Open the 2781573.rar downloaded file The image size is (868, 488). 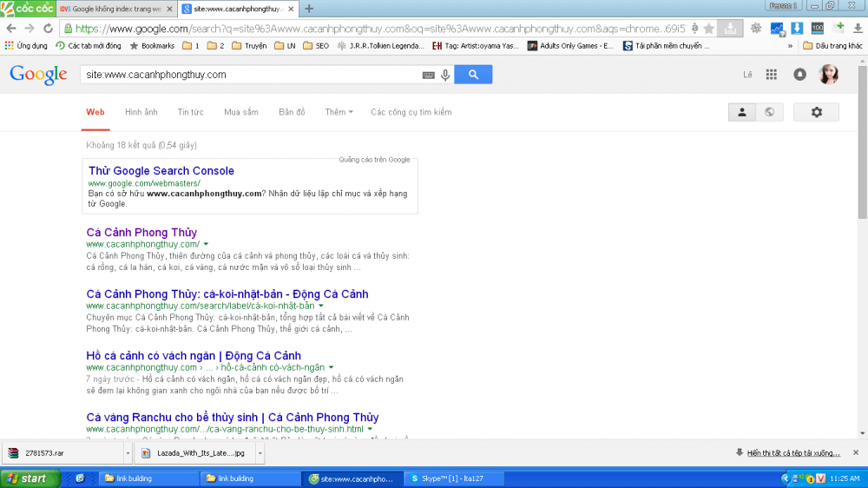point(62,453)
